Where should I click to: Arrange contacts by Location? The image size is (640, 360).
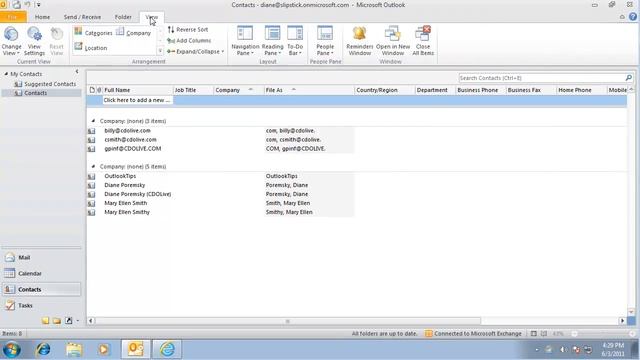[91, 48]
